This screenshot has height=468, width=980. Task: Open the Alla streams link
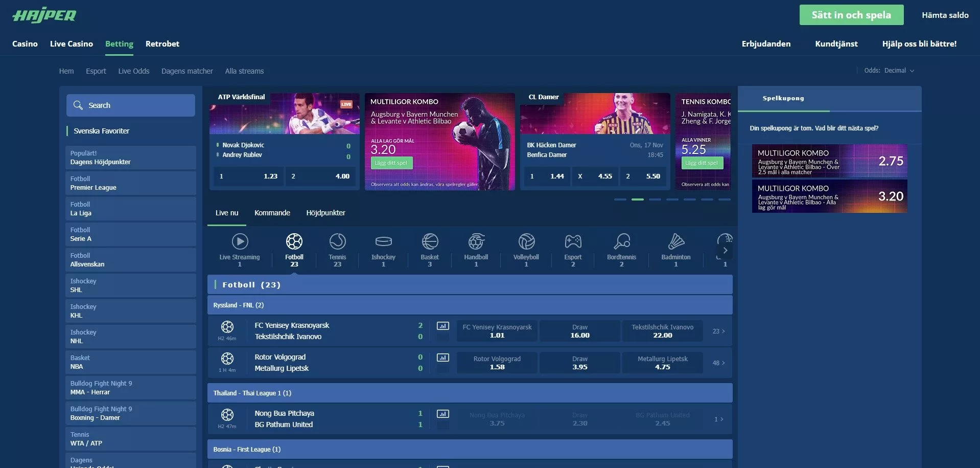tap(244, 71)
